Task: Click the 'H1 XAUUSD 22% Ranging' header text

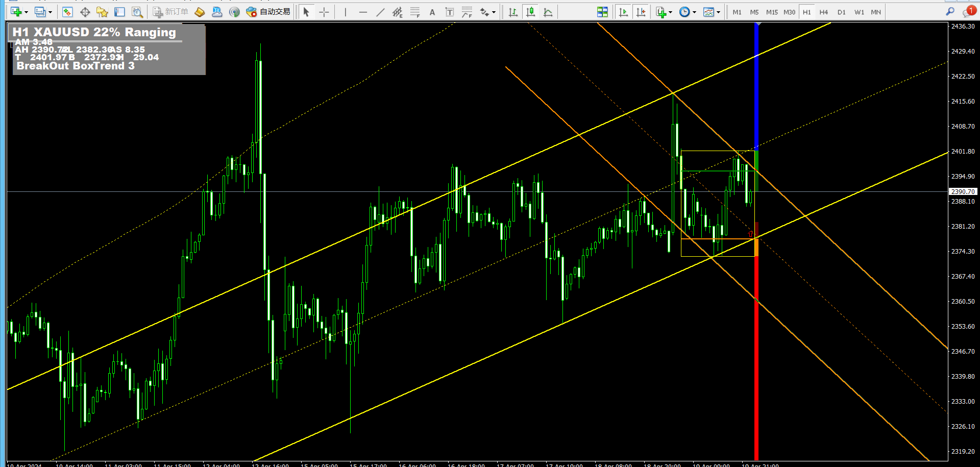Action: click(94, 32)
